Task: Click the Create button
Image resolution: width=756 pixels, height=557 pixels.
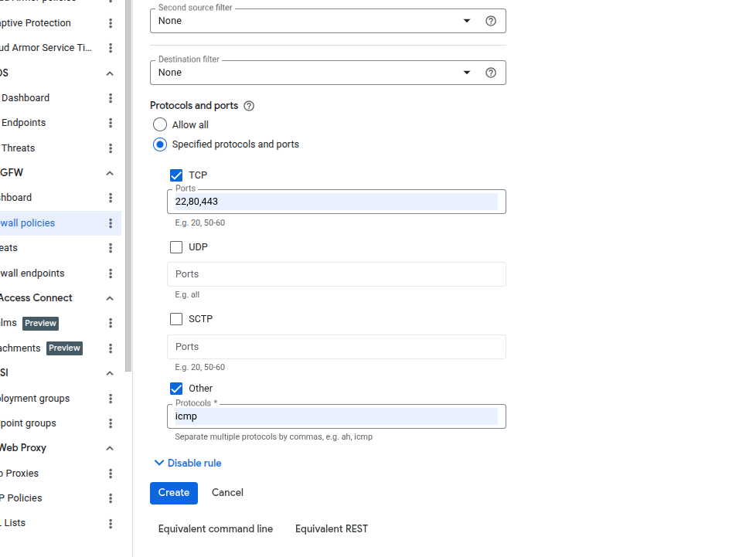Action: 174,493
